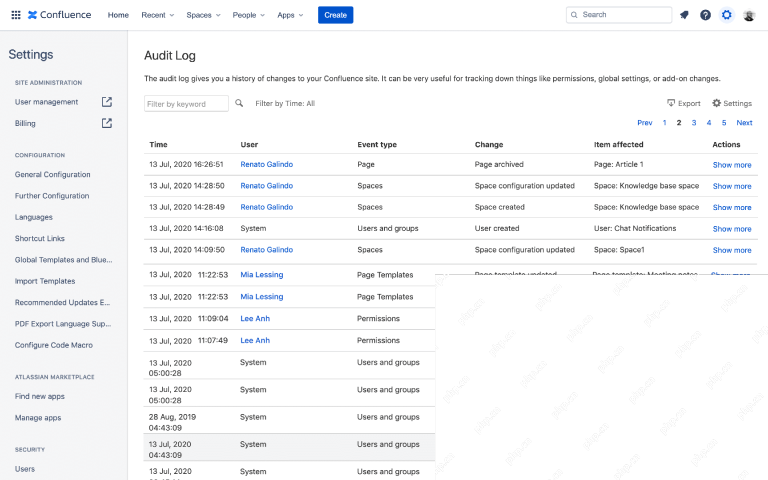
Task: Click the external link icon beside Billing
Action: [107, 123]
